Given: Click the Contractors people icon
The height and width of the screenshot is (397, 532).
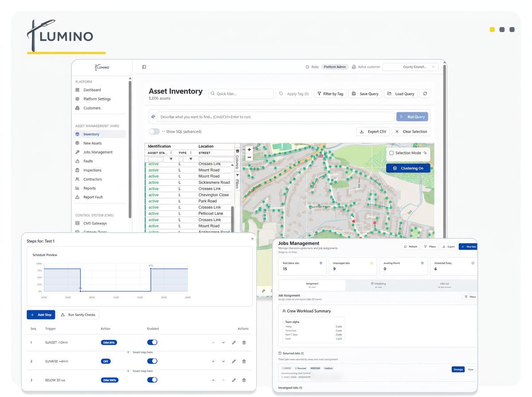Looking at the screenshot, I should coord(78,179).
